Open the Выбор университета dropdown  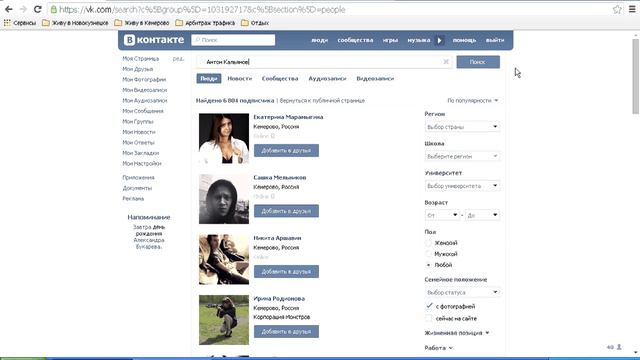[x=462, y=186]
